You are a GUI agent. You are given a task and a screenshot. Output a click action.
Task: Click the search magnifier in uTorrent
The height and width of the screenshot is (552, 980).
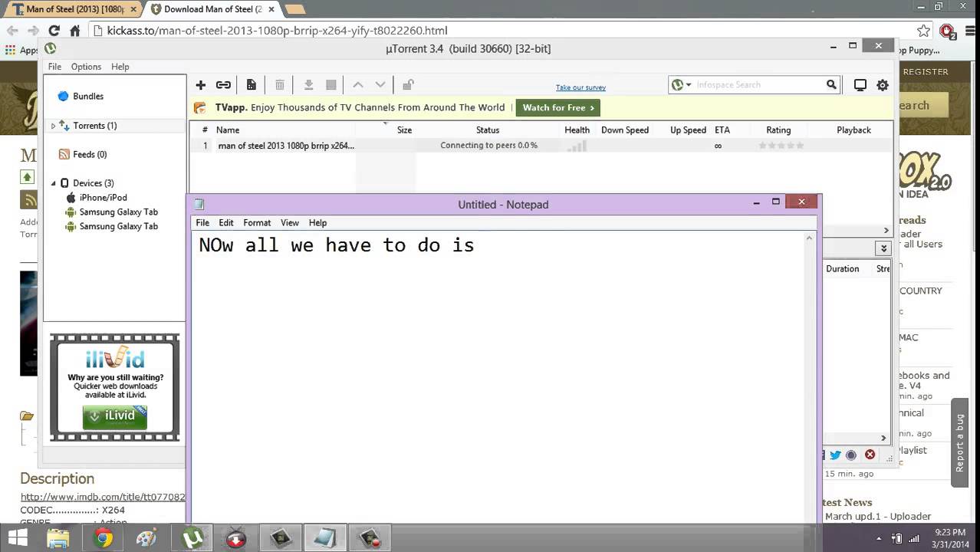[831, 85]
